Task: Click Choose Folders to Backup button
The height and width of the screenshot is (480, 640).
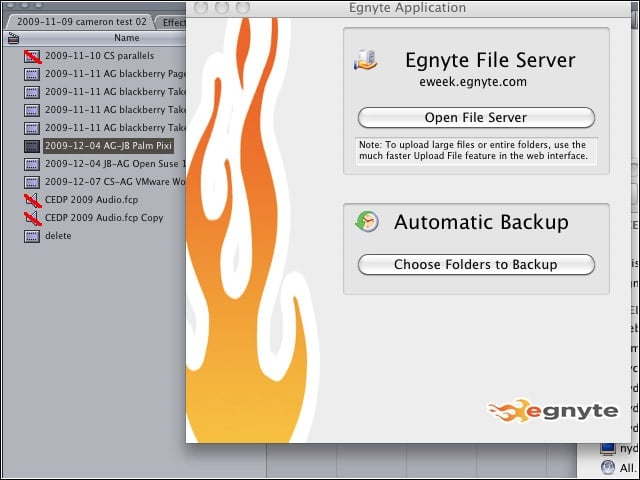Action: pos(476,264)
